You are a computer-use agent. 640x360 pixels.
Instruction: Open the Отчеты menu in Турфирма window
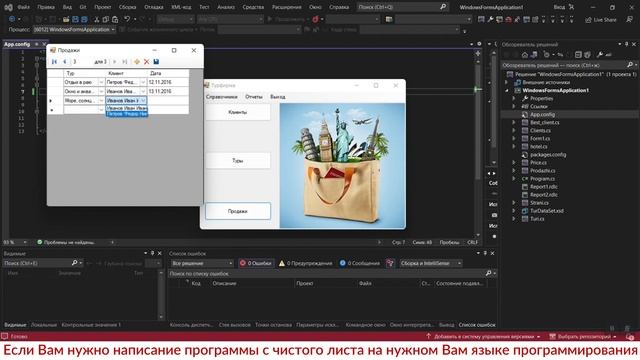tap(254, 97)
